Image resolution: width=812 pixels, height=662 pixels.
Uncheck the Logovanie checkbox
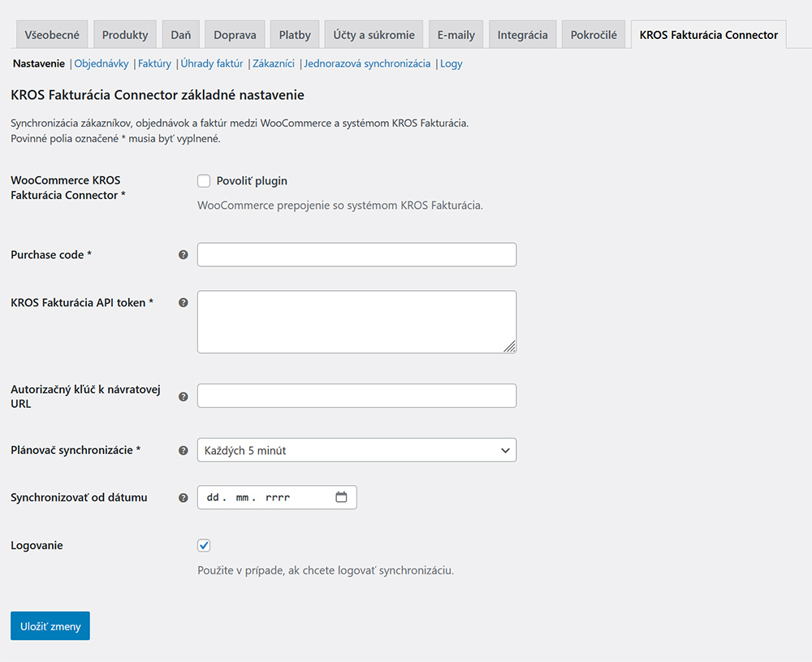pyautogui.click(x=204, y=546)
